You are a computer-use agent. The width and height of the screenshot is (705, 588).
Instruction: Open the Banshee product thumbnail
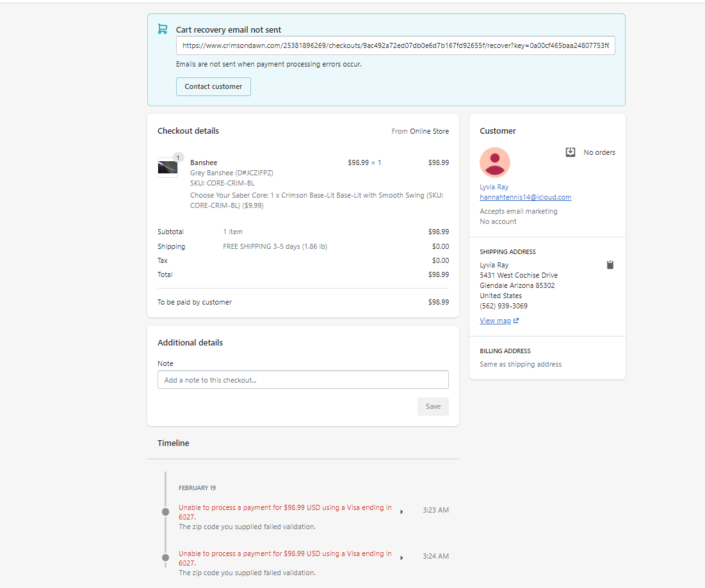pyautogui.click(x=168, y=168)
